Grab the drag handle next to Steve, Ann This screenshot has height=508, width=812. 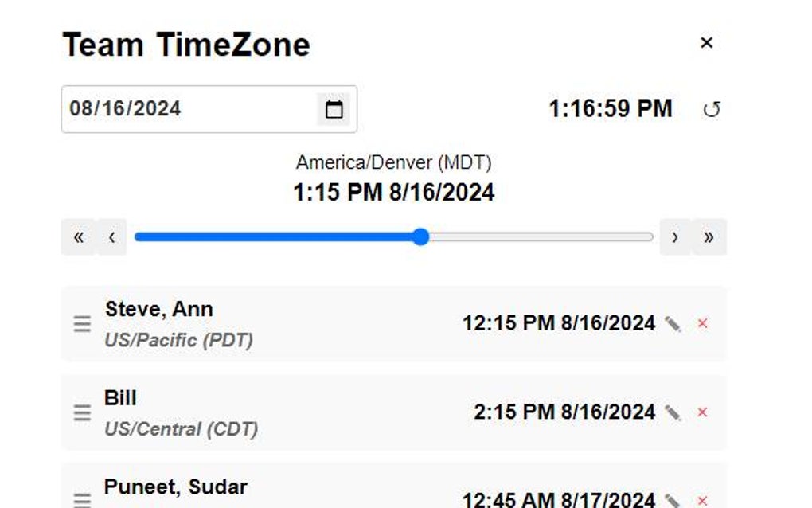point(83,323)
